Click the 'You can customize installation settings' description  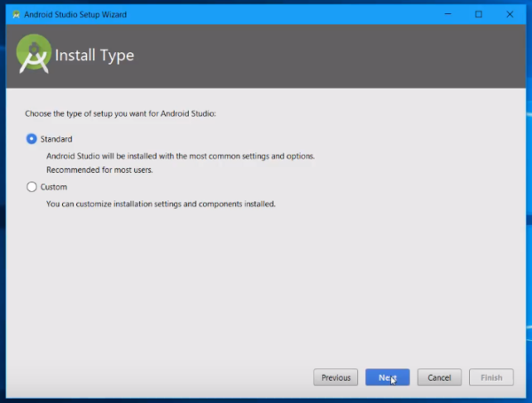click(160, 204)
